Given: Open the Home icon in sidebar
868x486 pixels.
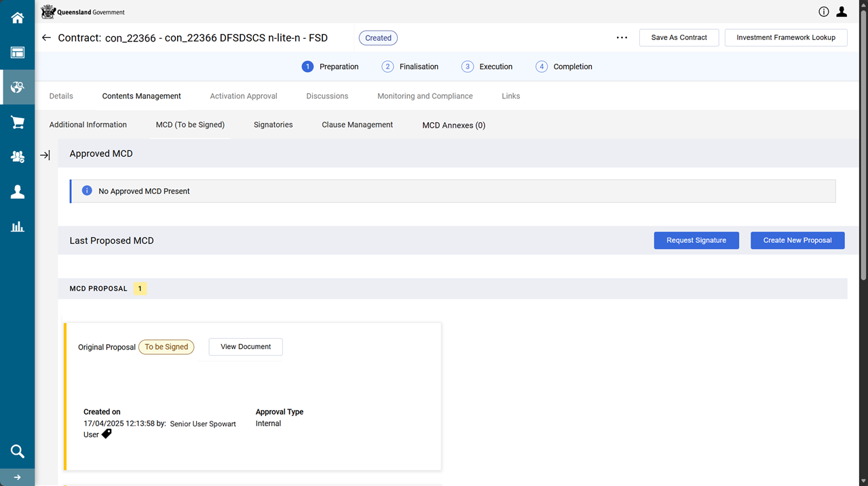Looking at the screenshot, I should (x=18, y=18).
